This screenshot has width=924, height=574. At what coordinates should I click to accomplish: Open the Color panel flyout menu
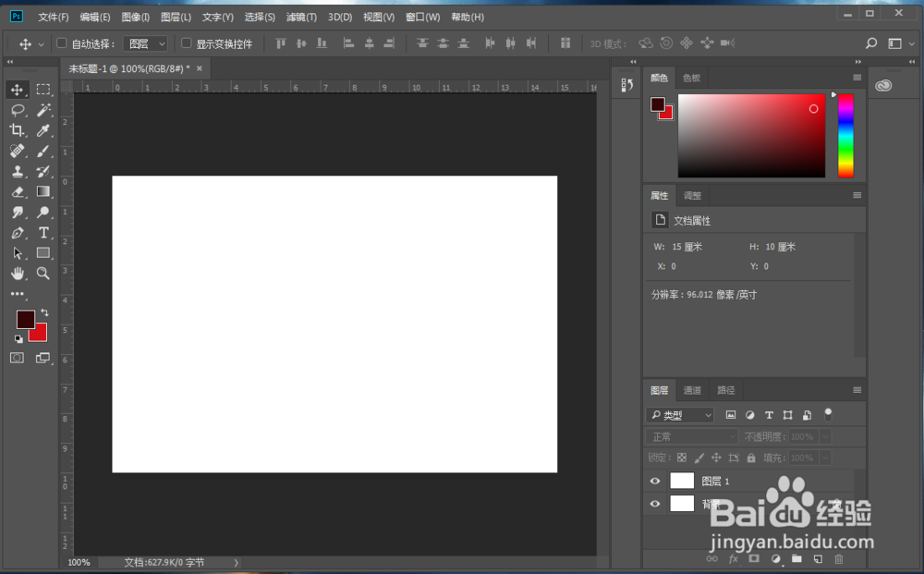[x=857, y=78]
